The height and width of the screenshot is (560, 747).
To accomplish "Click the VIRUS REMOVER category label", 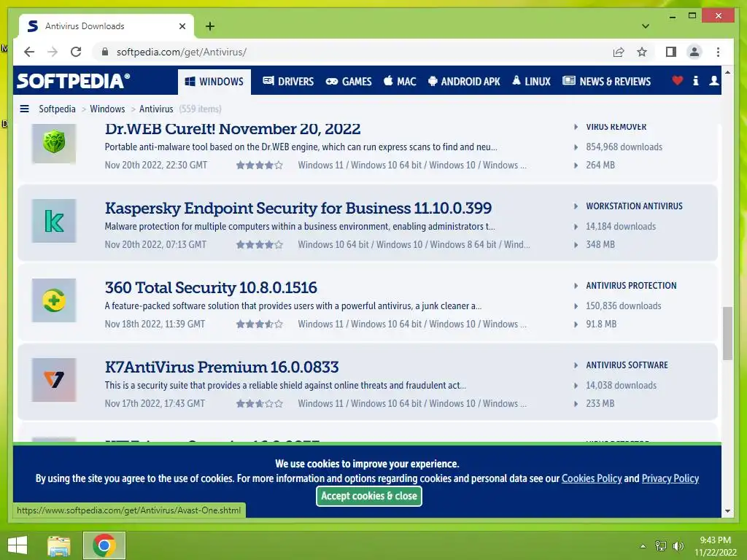I will tap(616, 127).
